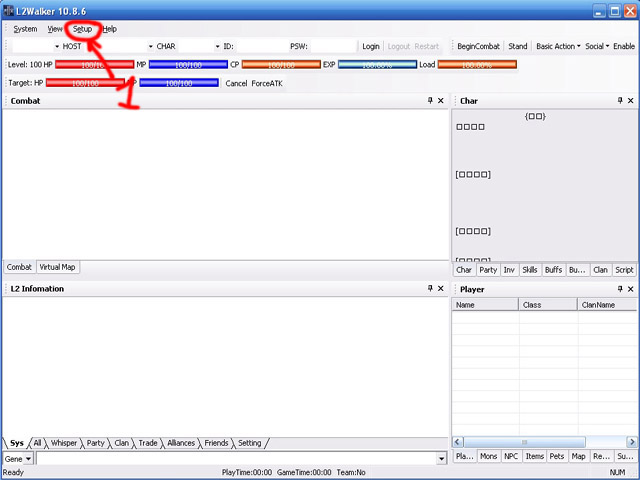Click the PSW password field
The height and width of the screenshot is (480, 640).
pyautogui.click(x=333, y=47)
